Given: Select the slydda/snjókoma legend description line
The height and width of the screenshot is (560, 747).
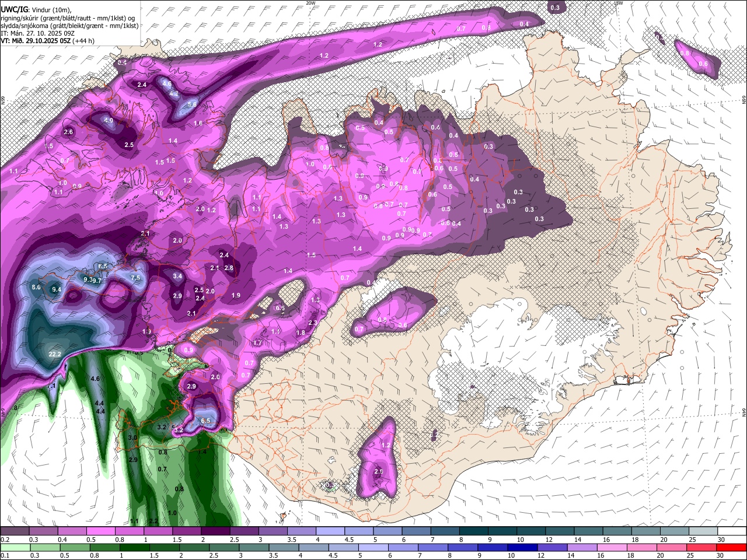Looking at the screenshot, I should (x=69, y=26).
